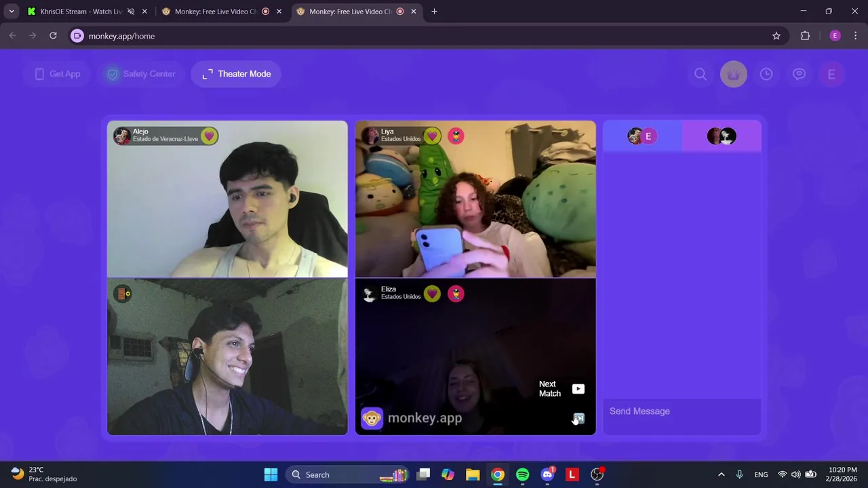This screenshot has width=868, height=488.
Task: Open the E profile avatar in header
Action: pyautogui.click(x=831, y=75)
